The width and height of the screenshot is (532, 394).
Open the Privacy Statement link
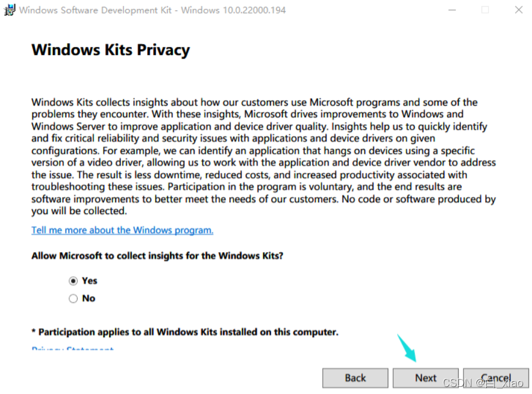72,350
